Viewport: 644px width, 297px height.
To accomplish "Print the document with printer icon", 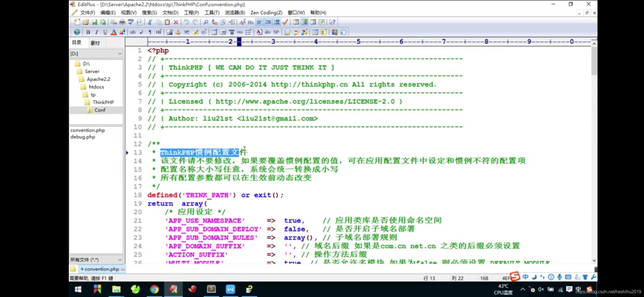I will pyautogui.click(x=122, y=22).
